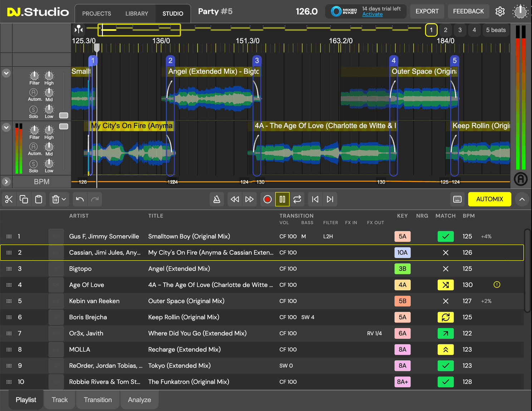The height and width of the screenshot is (411, 532).
Task: Collapse the lower panel with chevron
Action: [522, 199]
